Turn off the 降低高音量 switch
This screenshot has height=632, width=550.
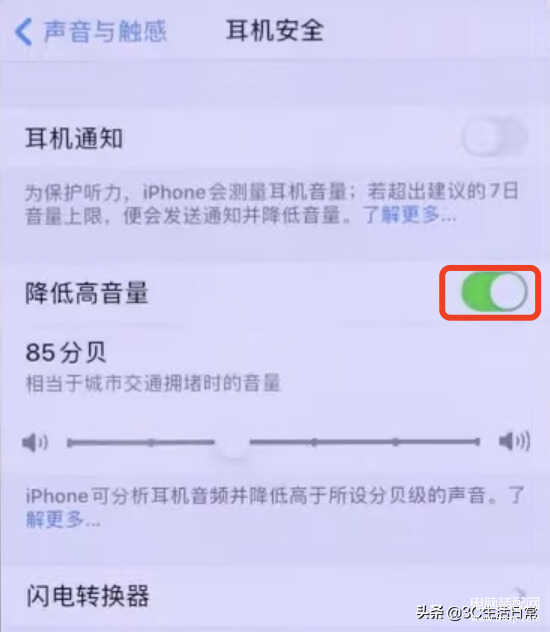click(x=494, y=291)
